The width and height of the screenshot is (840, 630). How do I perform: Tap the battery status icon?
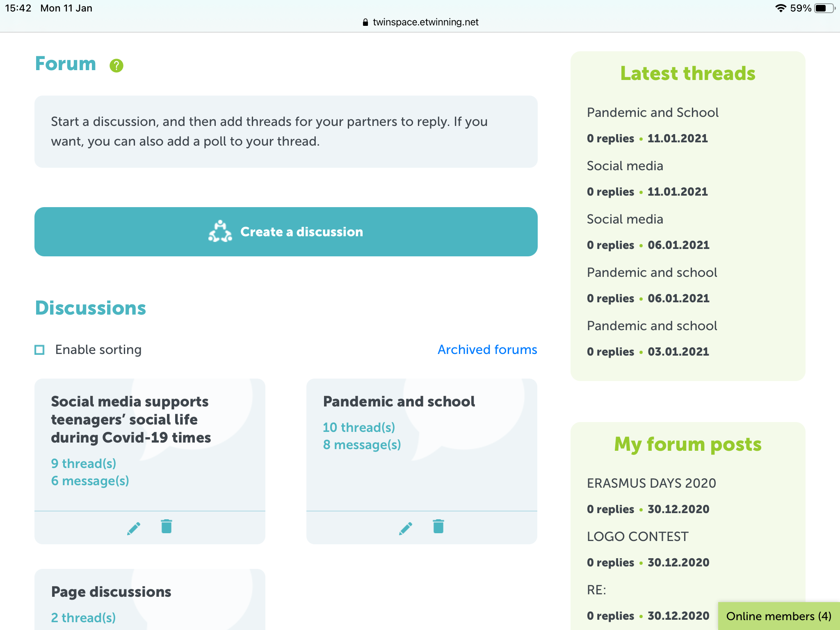(x=824, y=8)
